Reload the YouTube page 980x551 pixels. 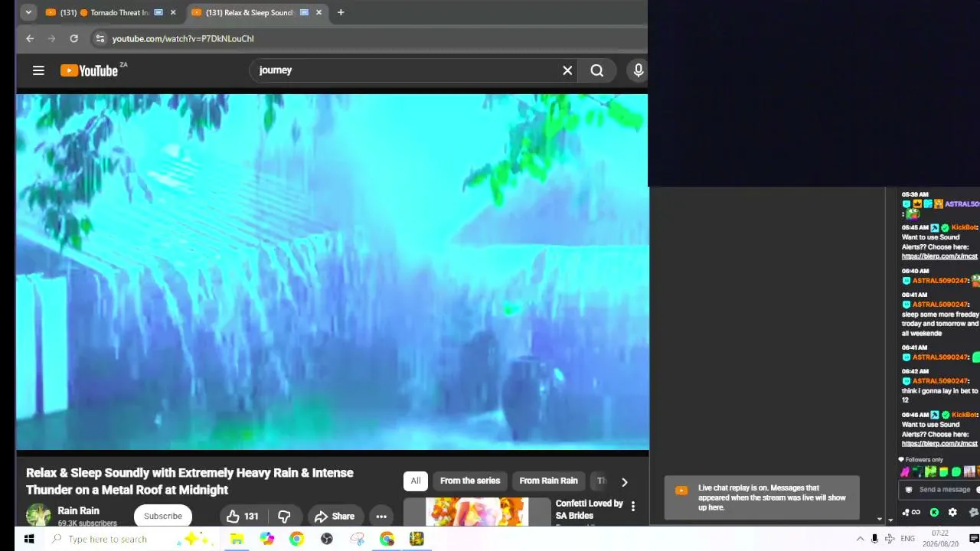point(73,38)
